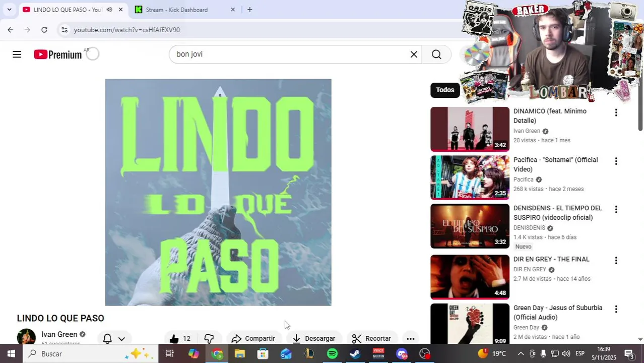
Task: Play Pacifica Soltame thumbnail
Action: pyautogui.click(x=470, y=177)
